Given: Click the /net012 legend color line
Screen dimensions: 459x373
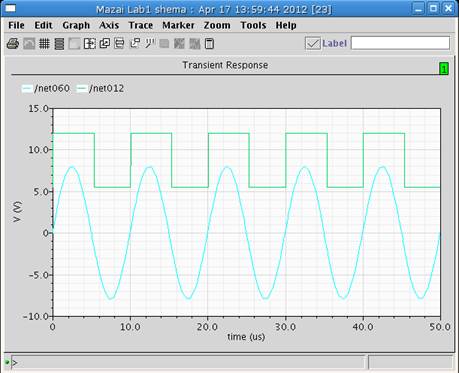Looking at the screenshot, I should tap(82, 89).
